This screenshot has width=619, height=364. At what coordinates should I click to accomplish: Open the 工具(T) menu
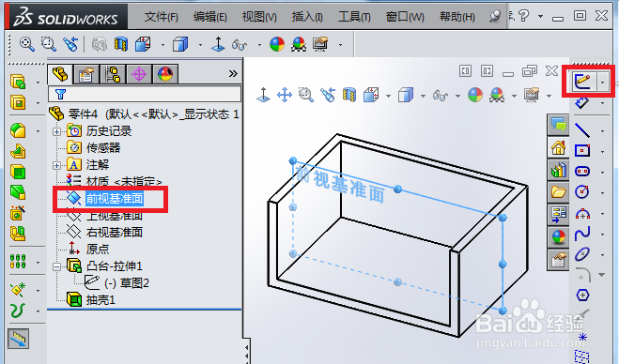pyautogui.click(x=354, y=17)
